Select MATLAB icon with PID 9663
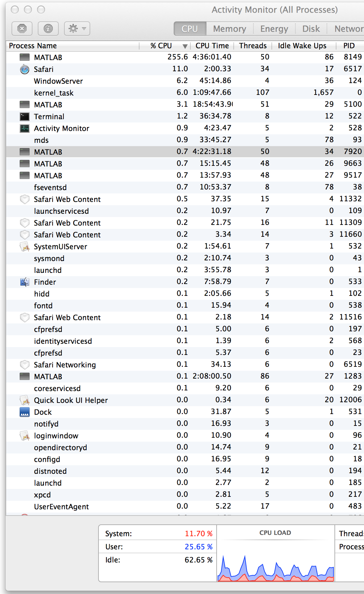Image resolution: width=364 pixels, height=594 pixels. [x=25, y=164]
